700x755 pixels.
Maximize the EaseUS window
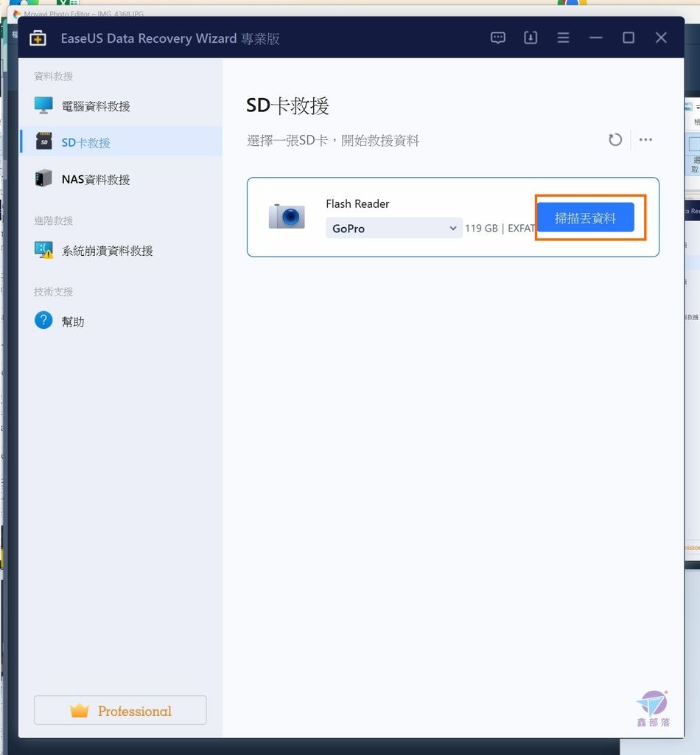coord(629,38)
